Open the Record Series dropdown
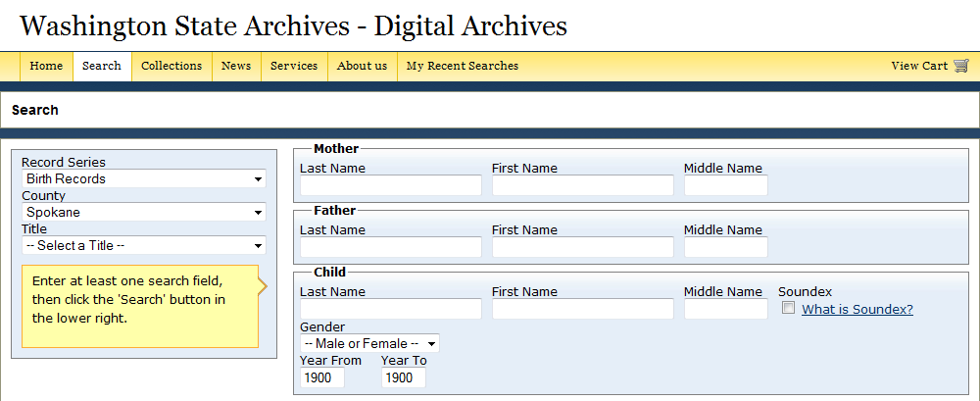The width and height of the screenshot is (980, 401). click(144, 178)
